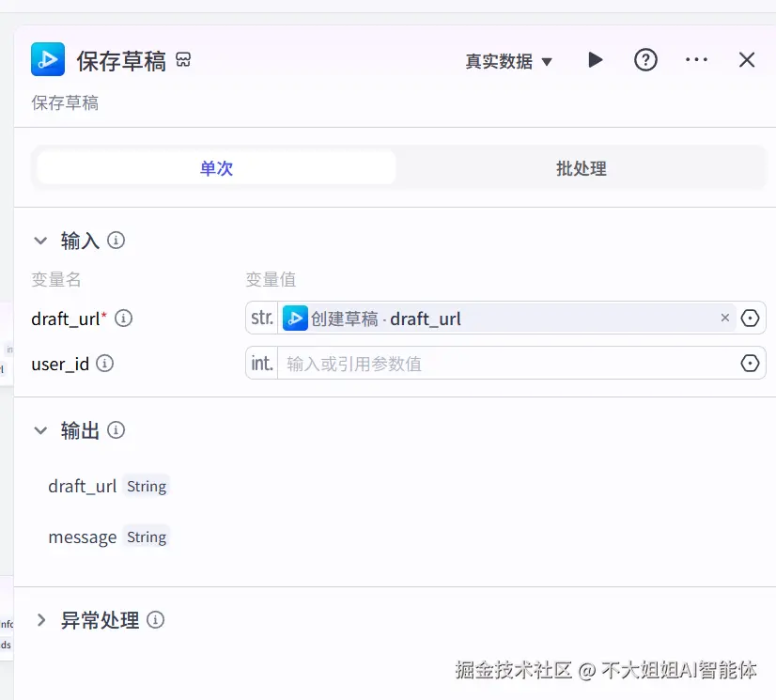
Task: Click the draft_url output variable
Action: coord(82,486)
